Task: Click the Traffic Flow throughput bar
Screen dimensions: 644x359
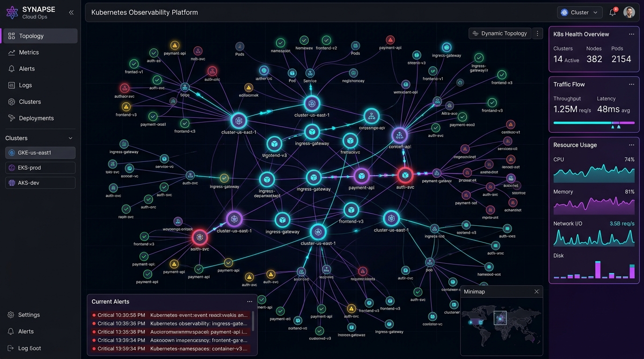Action: point(594,123)
